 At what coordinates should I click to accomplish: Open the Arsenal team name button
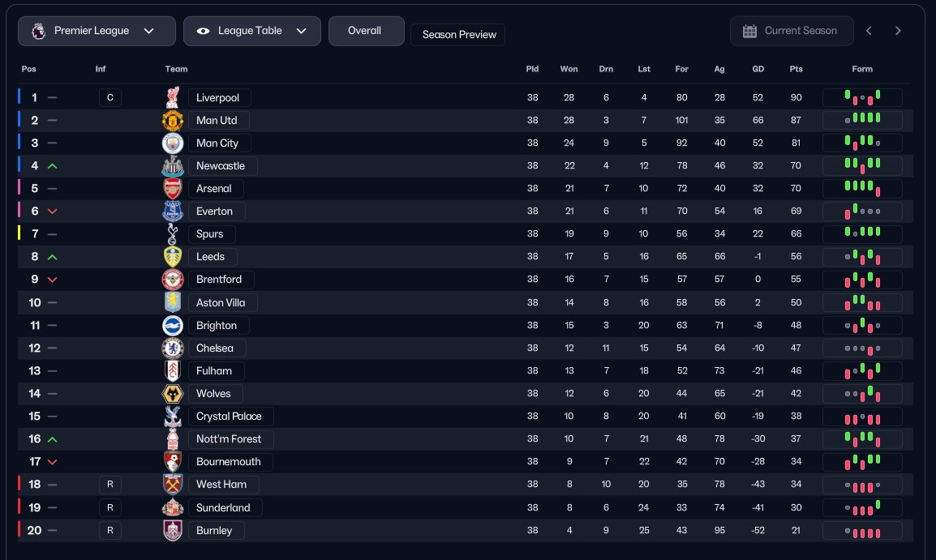[x=215, y=189]
